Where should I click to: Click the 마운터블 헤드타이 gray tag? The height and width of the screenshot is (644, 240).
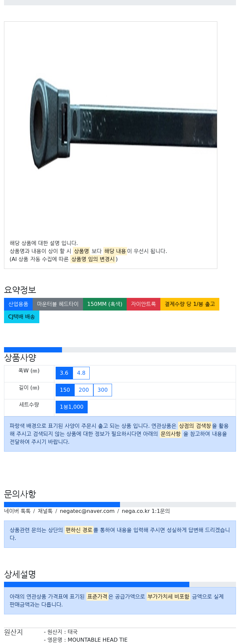tap(58, 304)
